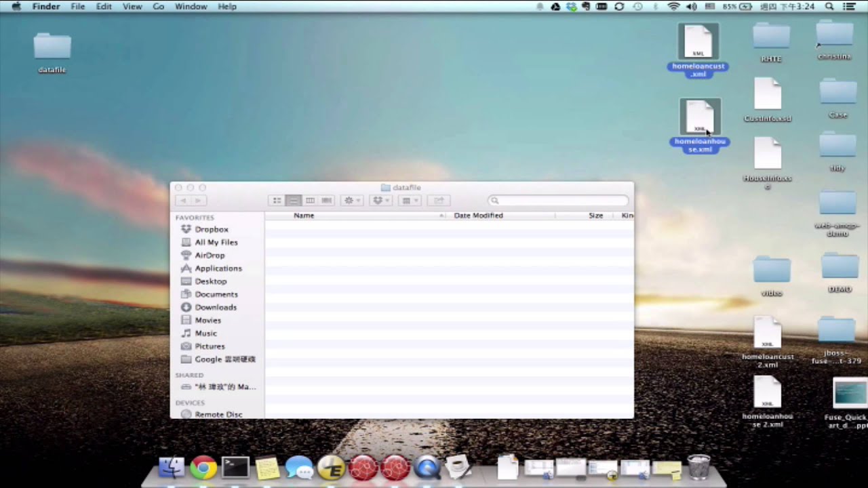The height and width of the screenshot is (488, 868).
Task: Click the Finder window search field
Action: (x=558, y=201)
